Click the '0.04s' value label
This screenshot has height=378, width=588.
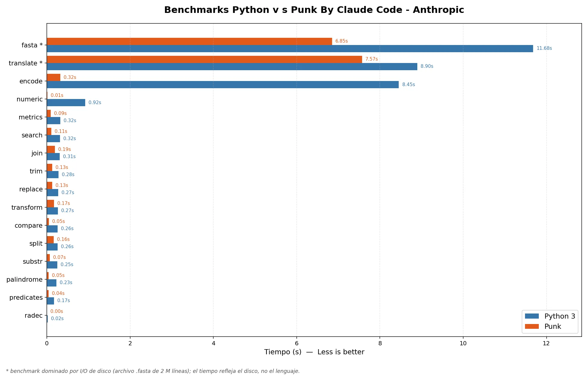point(58,293)
